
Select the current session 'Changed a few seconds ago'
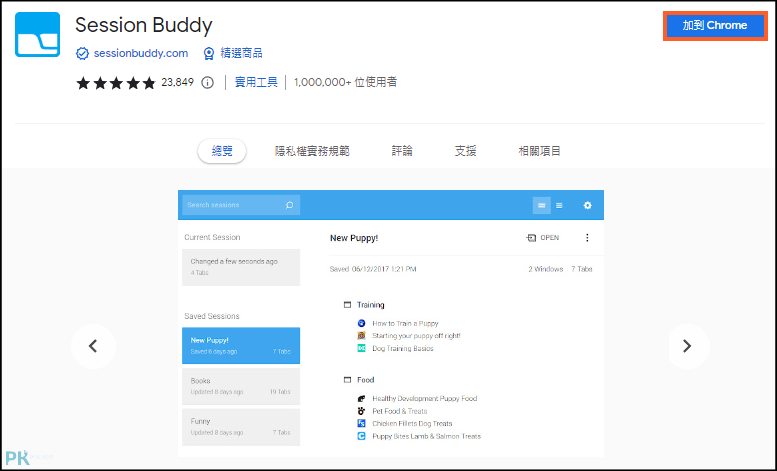(241, 267)
